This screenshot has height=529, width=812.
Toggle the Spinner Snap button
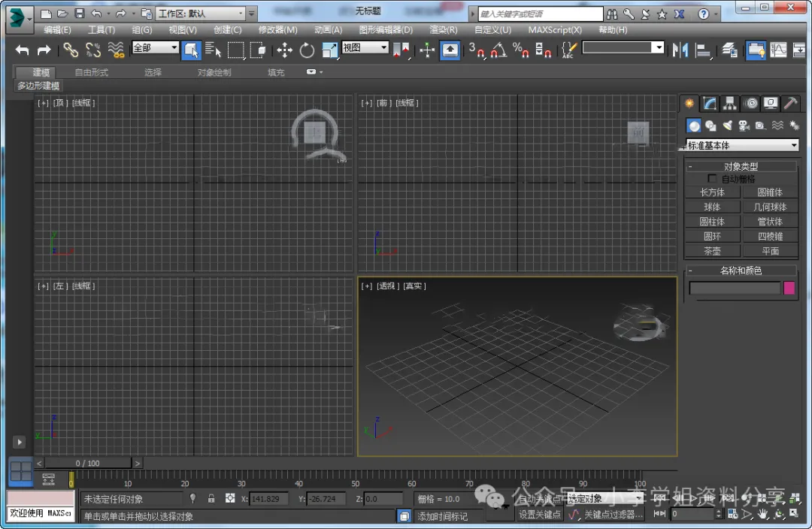click(x=543, y=50)
